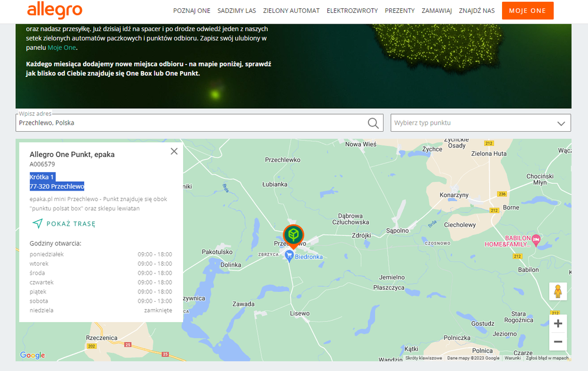Go to Zielony Automat page
This screenshot has width=588, height=371.
(x=291, y=11)
